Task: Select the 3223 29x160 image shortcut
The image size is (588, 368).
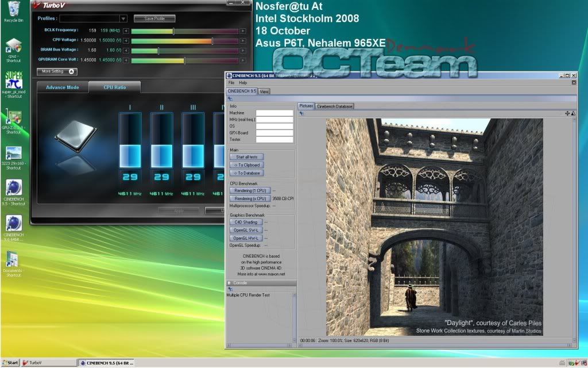Action: [x=14, y=158]
